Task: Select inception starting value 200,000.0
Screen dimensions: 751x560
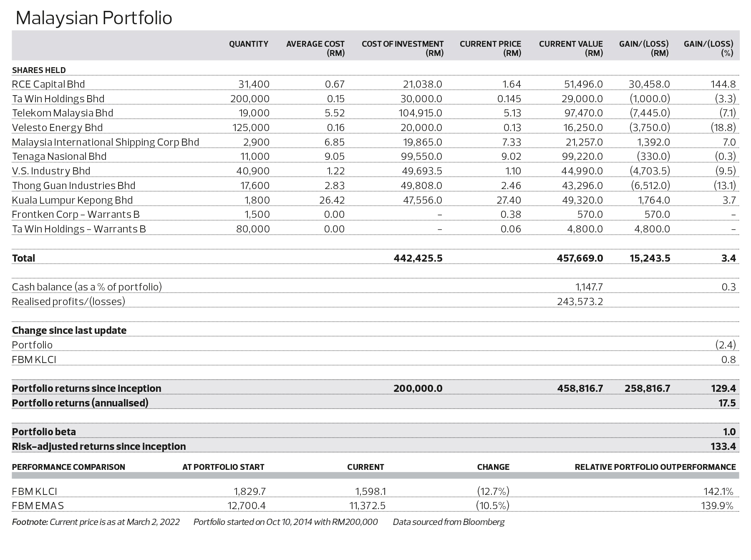Action: [x=418, y=388]
